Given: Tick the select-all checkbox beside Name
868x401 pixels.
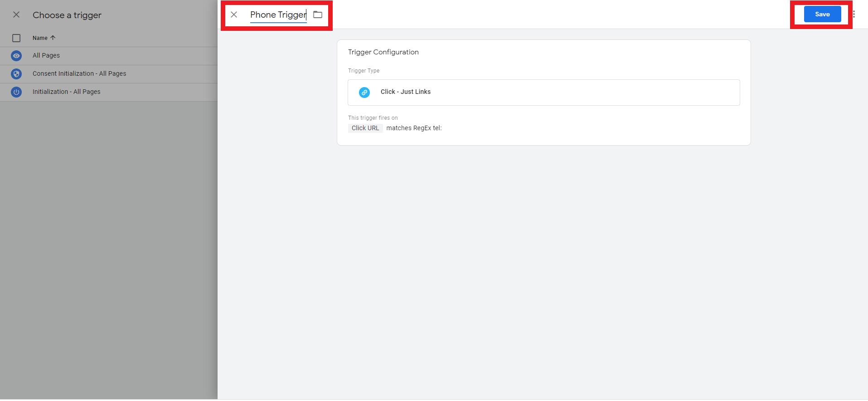Looking at the screenshot, I should click(x=16, y=38).
